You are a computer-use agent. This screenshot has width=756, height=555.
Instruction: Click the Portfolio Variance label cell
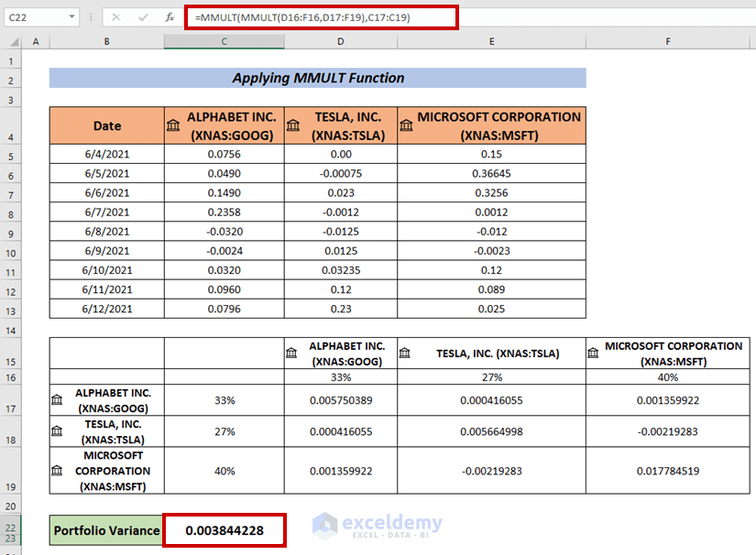(106, 530)
